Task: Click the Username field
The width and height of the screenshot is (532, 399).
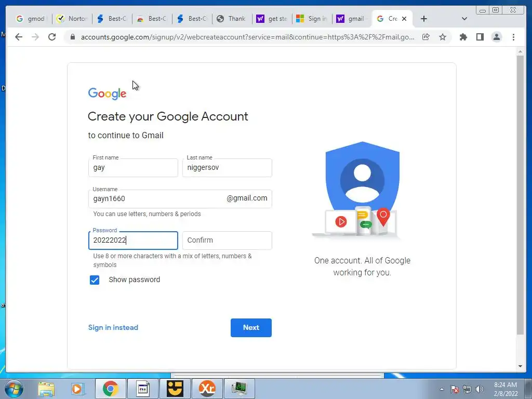Action: coord(180,198)
